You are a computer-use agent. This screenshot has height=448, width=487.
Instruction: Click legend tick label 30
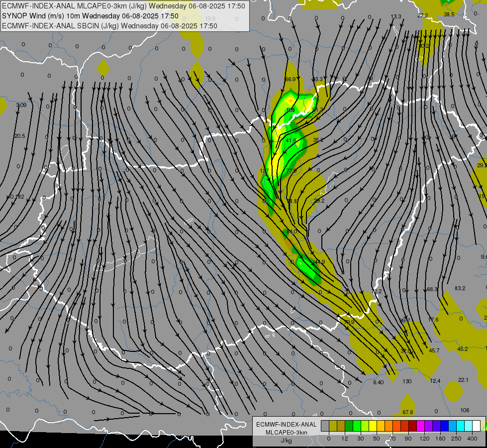361,439
